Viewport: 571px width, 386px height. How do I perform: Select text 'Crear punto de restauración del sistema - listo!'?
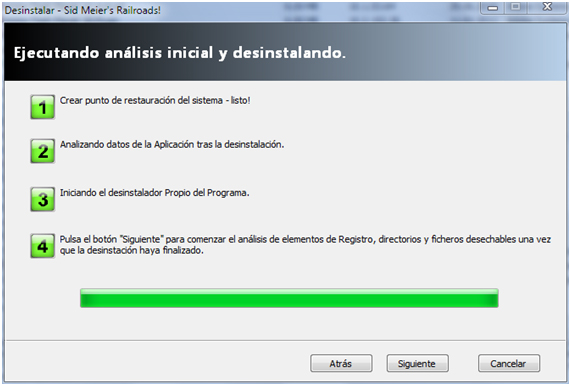click(x=155, y=101)
